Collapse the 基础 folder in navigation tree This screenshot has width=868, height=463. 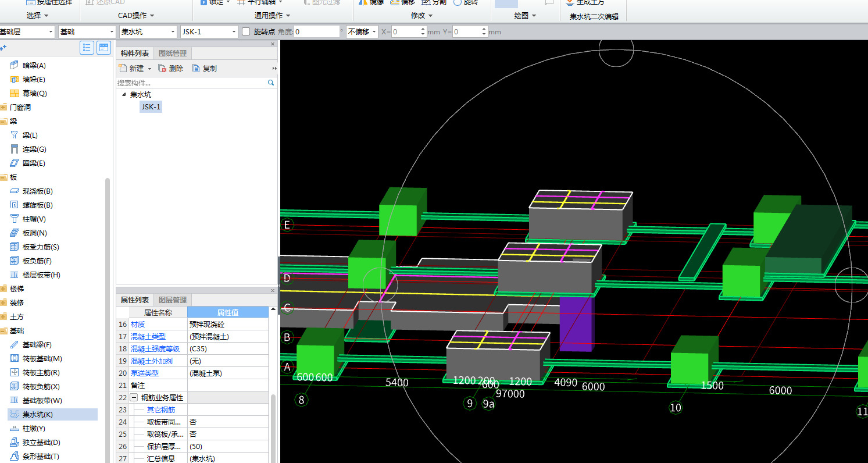(3, 330)
